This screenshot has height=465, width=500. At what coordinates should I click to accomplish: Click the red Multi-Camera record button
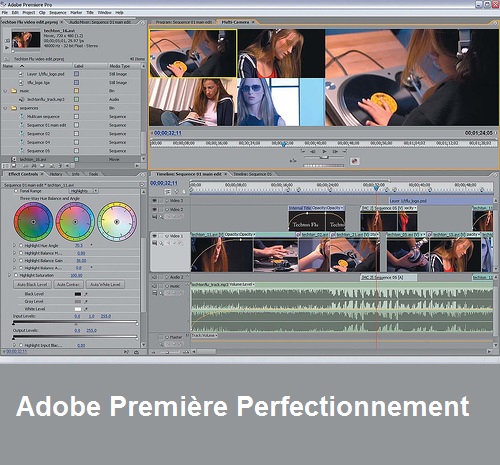(354, 161)
